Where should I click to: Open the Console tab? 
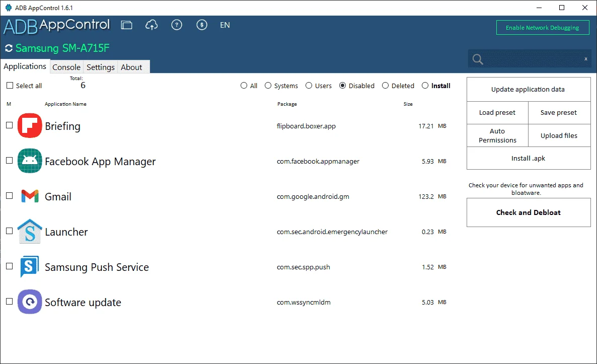tap(66, 67)
